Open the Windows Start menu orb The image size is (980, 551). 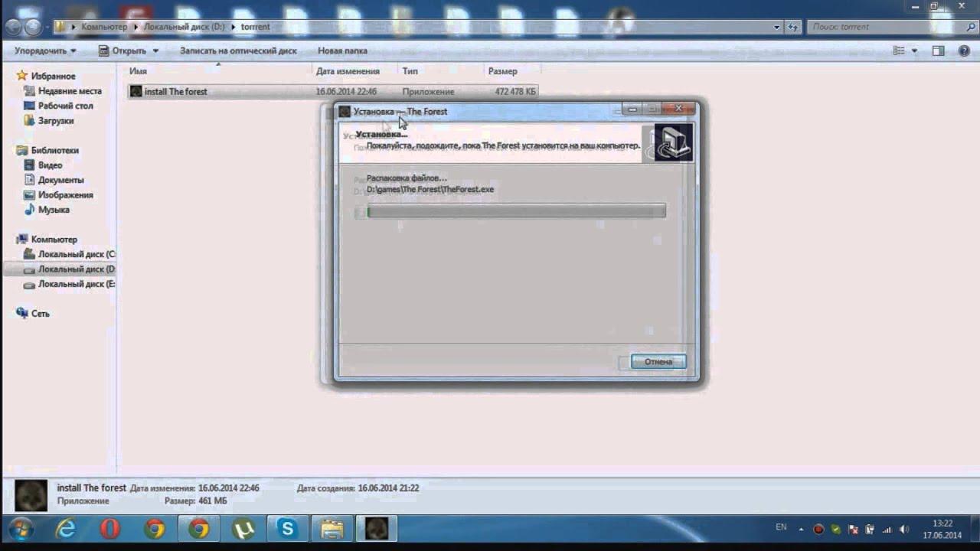[20, 528]
